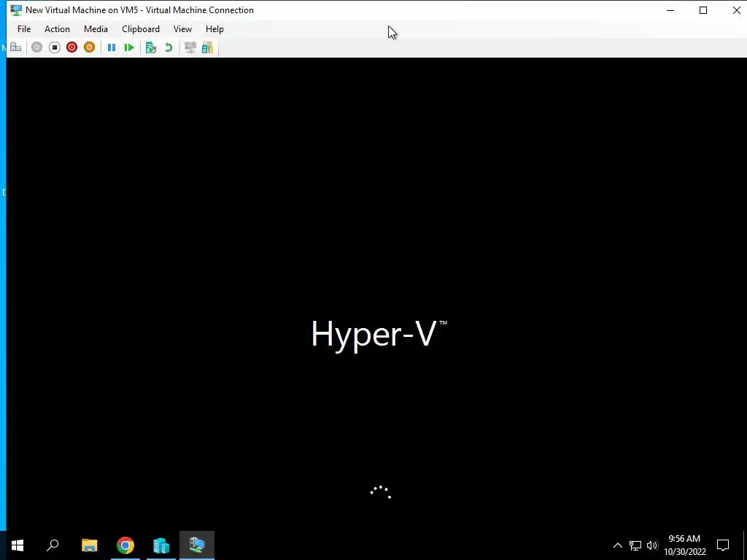Select the Virtual Machine Connection taskbar button
The image size is (747, 560).
197,545
